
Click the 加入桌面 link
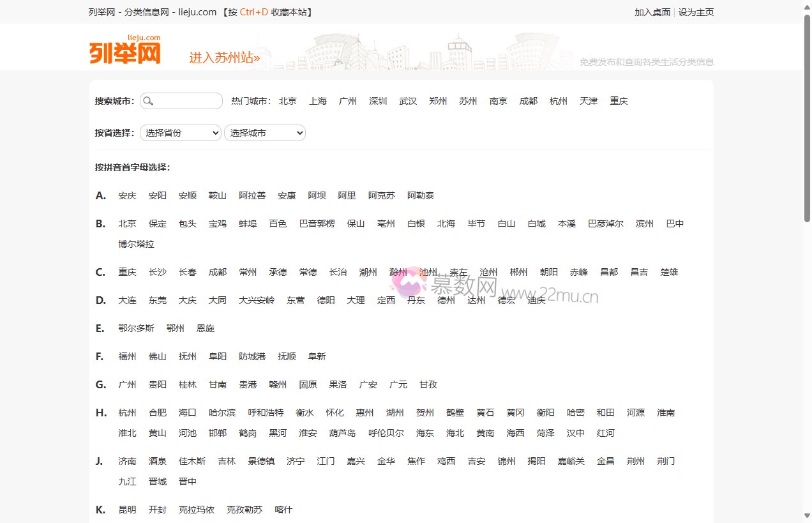click(x=652, y=12)
